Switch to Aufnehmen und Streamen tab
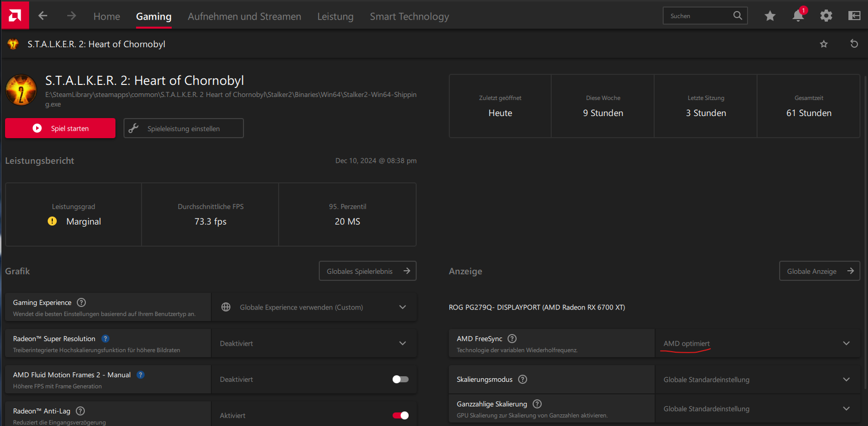This screenshot has width=868, height=426. coord(244,17)
